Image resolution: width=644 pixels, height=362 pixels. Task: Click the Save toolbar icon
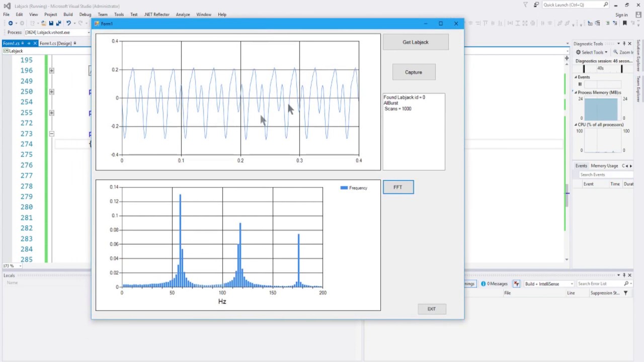(51, 23)
